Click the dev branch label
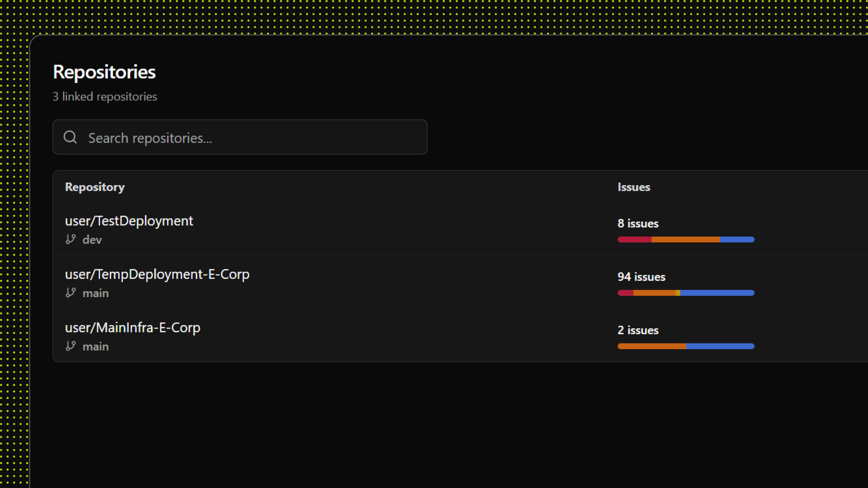868x488 pixels. pos(92,240)
